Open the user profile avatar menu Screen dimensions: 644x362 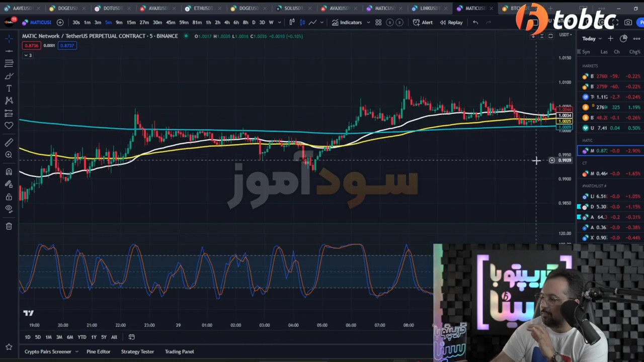(x=9, y=22)
